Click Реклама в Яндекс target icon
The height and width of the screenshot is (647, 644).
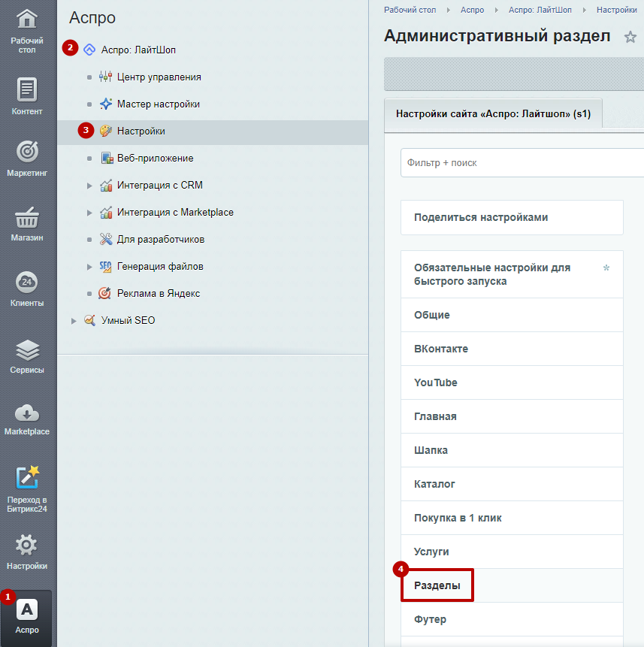[x=104, y=293]
